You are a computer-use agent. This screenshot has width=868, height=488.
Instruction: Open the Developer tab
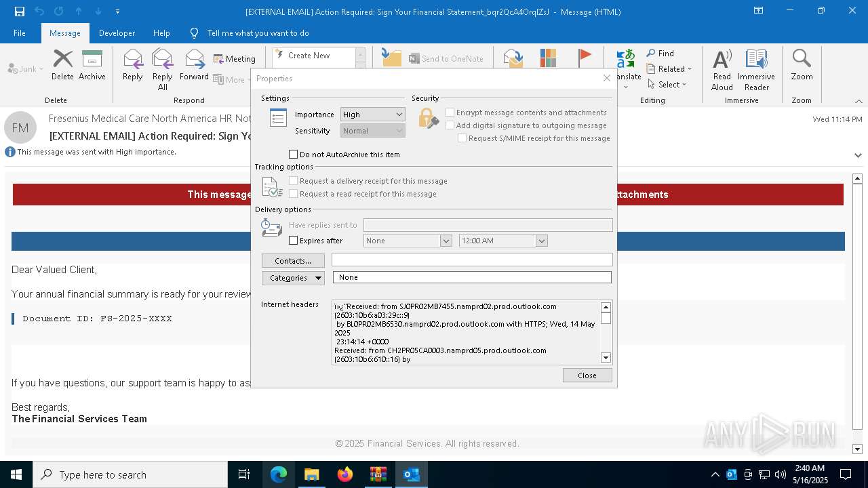click(117, 33)
